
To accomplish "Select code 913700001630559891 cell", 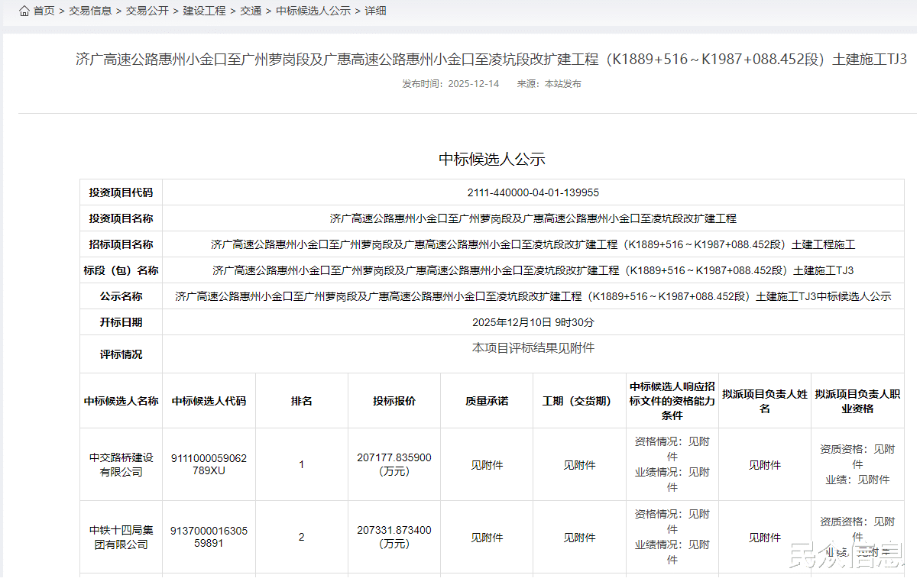I will point(209,537).
